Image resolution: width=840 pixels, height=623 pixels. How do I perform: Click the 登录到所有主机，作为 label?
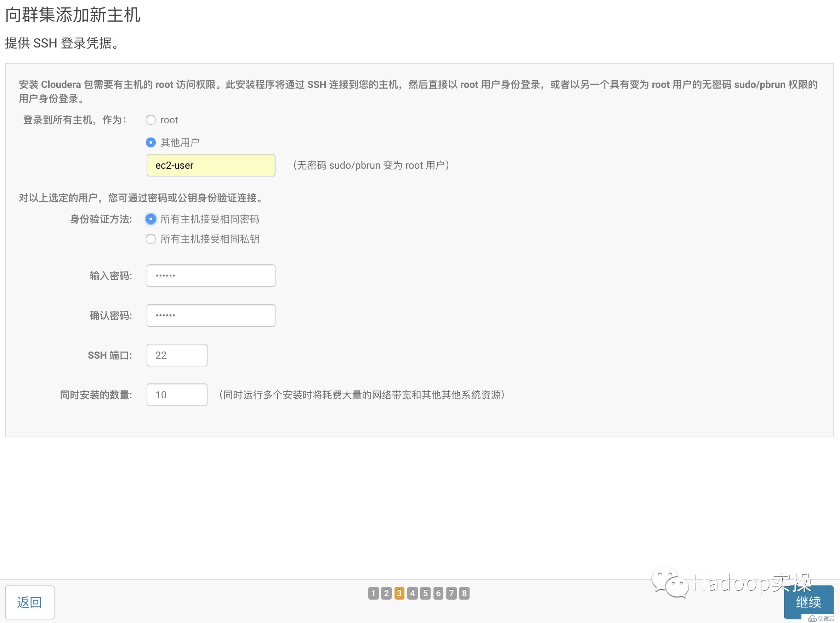(x=75, y=120)
